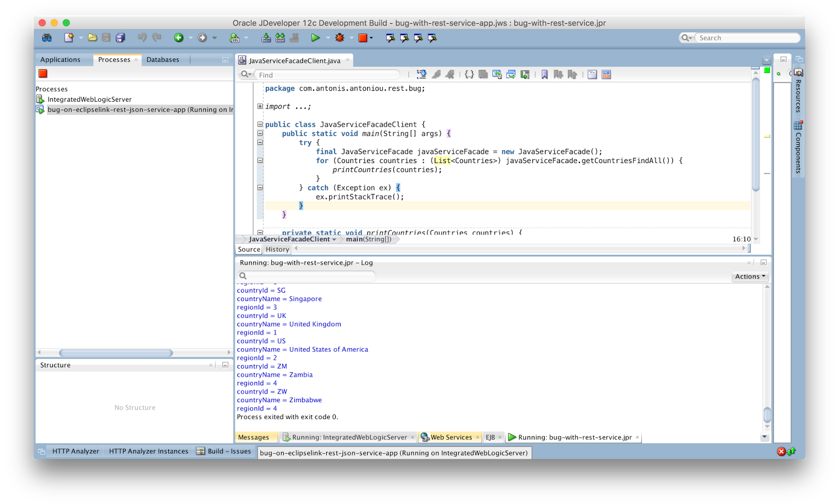Image resolution: width=839 pixels, height=504 pixels.
Task: Click the Rebuild project icon
Action: (x=280, y=38)
